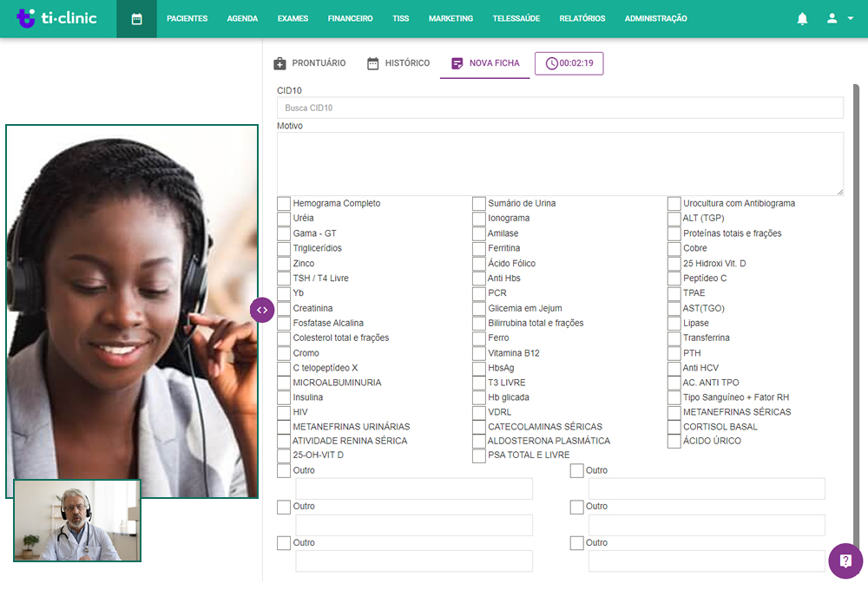Check Sumário de Urina
This screenshot has width=868, height=590.
click(x=479, y=204)
